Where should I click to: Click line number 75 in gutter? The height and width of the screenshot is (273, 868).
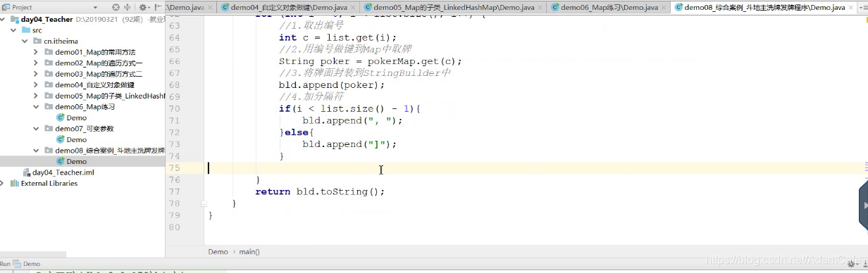174,168
